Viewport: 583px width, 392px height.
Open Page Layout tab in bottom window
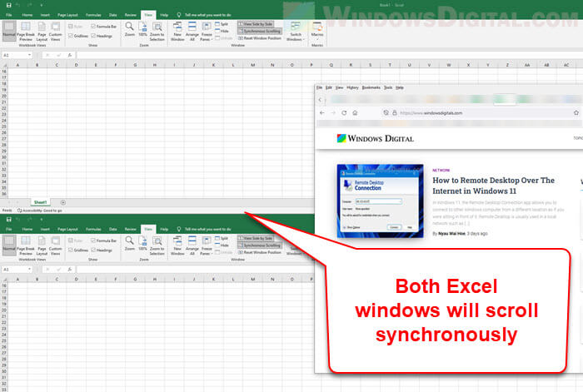(67, 229)
